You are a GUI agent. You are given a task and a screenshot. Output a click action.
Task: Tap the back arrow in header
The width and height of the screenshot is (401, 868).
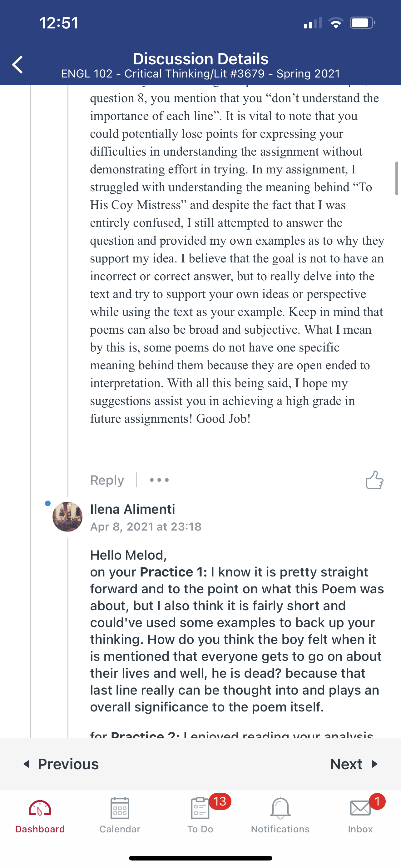tap(17, 64)
